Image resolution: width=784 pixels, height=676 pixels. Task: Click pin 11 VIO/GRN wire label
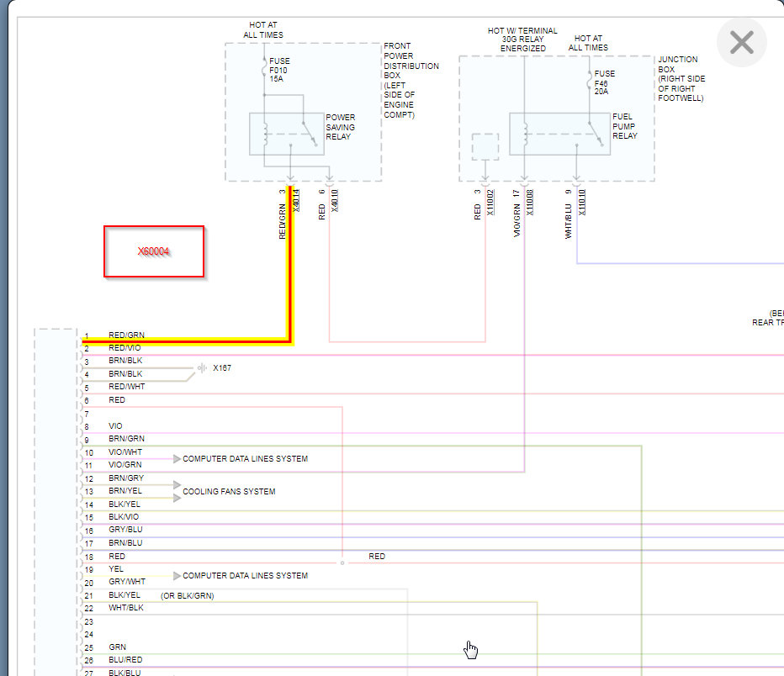click(125, 465)
